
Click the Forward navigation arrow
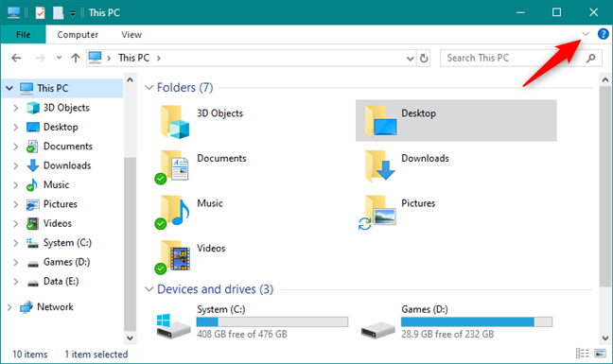pos(40,59)
